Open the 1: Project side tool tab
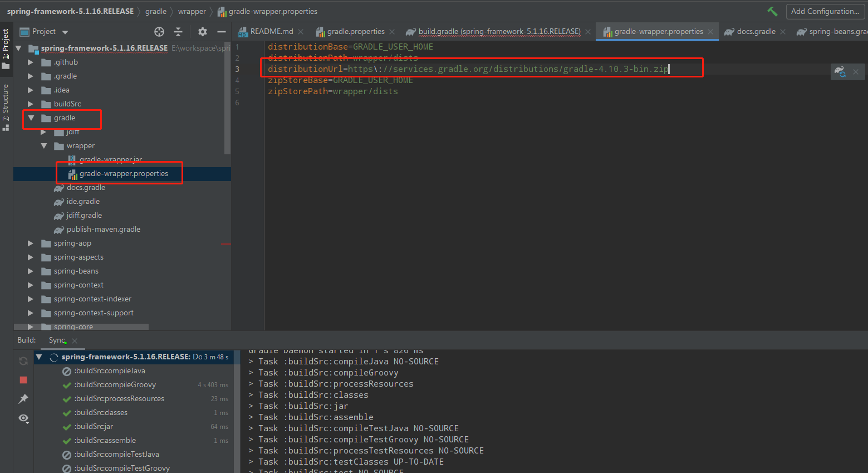The width and height of the screenshot is (868, 473). pos(6,48)
